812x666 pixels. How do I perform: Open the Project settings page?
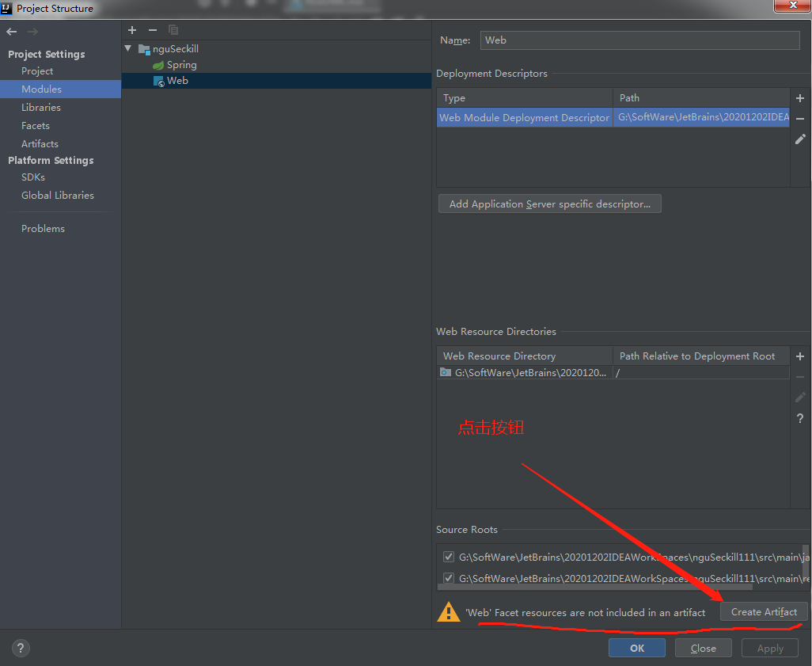coord(37,71)
